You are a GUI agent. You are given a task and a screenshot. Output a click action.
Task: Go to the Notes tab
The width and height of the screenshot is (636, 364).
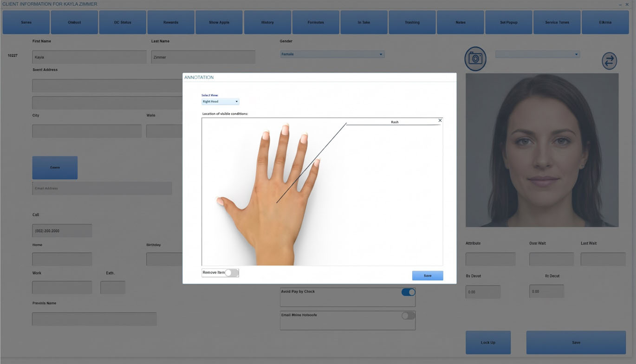coord(461,22)
